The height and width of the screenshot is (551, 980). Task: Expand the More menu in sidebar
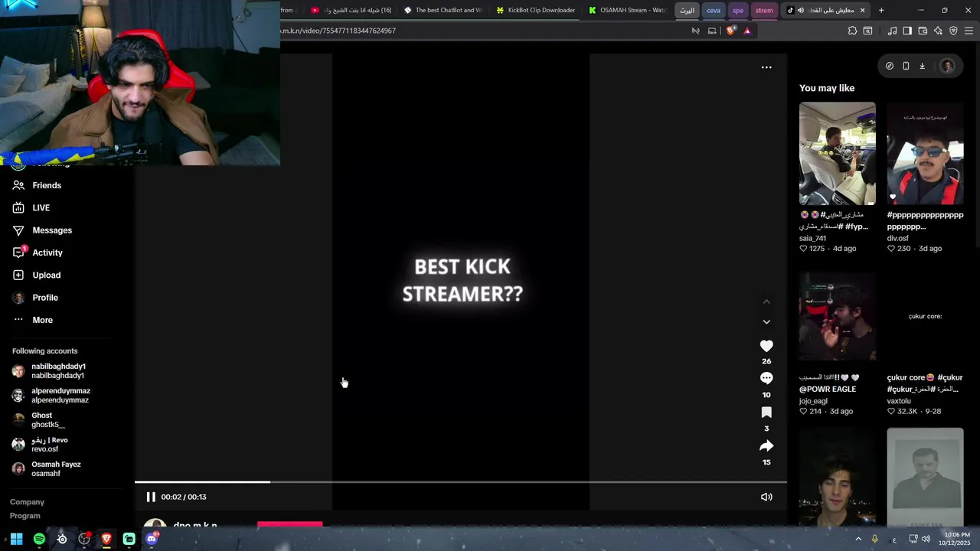point(33,320)
